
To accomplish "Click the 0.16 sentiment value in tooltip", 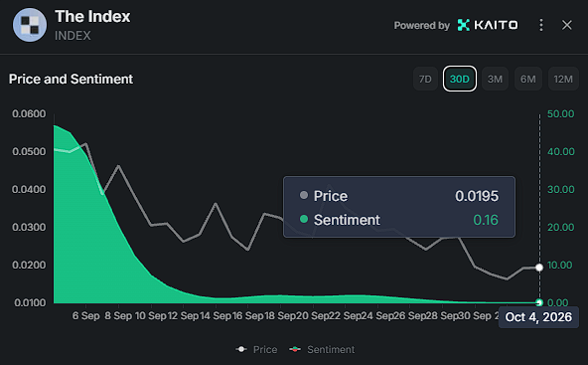I will (x=486, y=220).
